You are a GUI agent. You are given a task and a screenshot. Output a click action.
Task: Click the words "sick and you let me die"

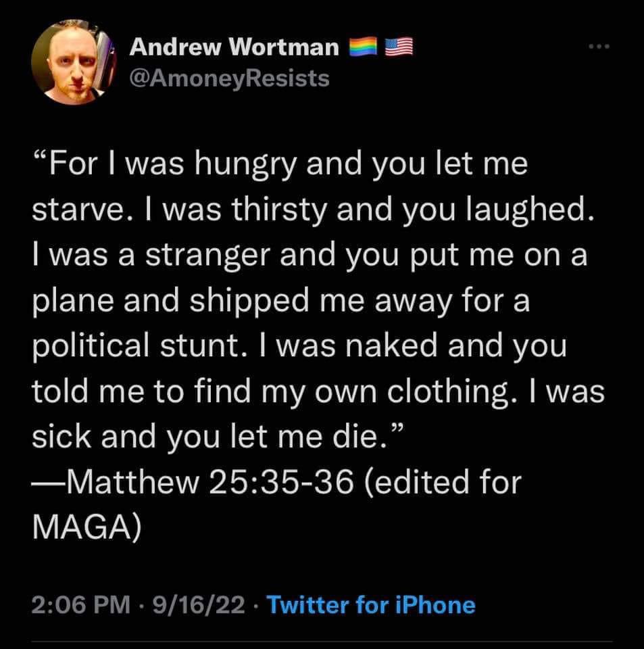[206, 437]
